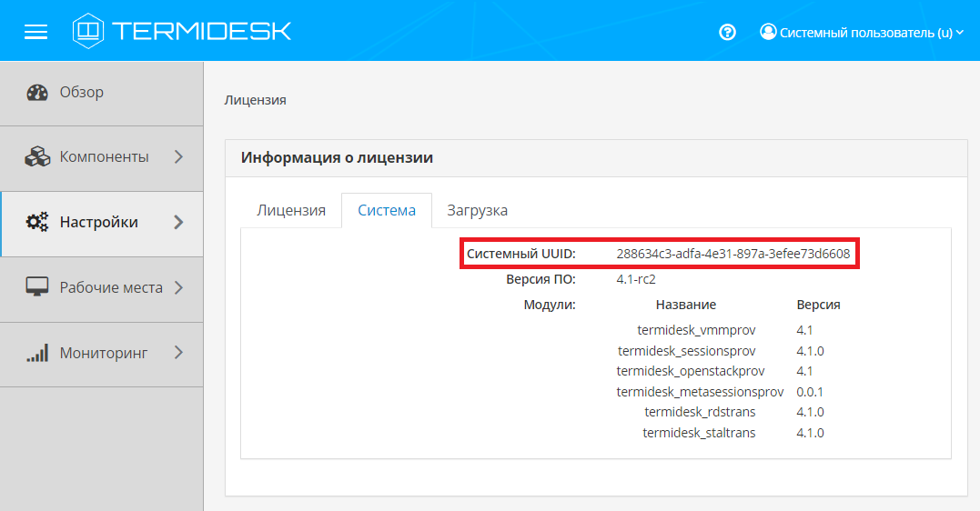Click the Рабочие места monitor icon
Image resolution: width=980 pixels, height=511 pixels.
37,288
